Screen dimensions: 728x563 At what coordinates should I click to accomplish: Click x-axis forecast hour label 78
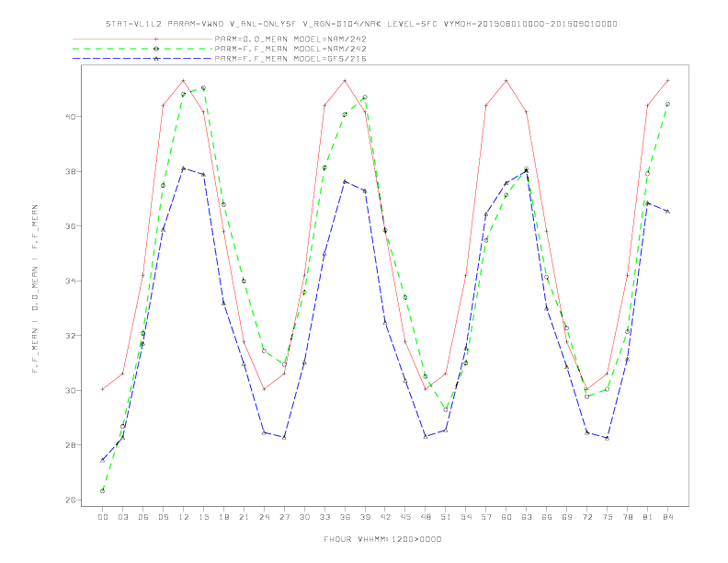click(628, 517)
